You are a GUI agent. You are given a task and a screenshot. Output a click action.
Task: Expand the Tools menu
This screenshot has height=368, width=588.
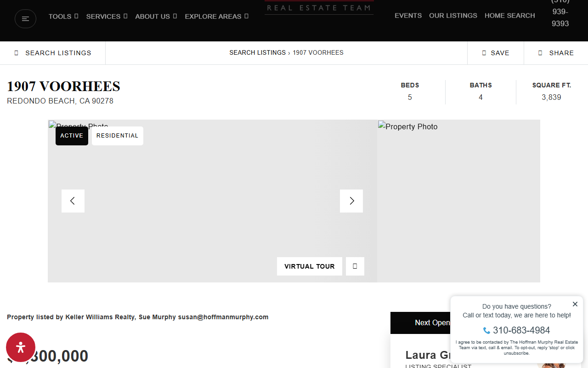click(x=63, y=16)
